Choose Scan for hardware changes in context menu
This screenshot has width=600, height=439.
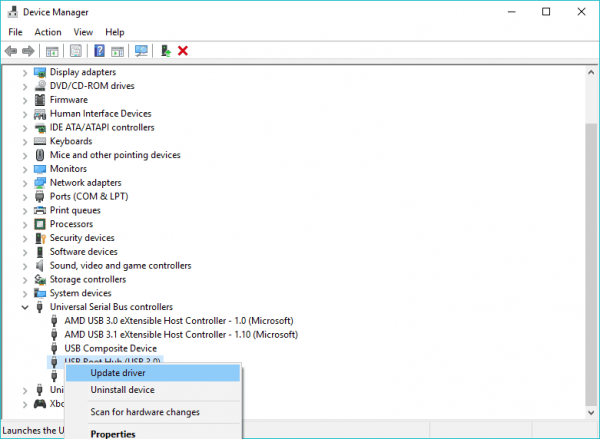(153, 412)
